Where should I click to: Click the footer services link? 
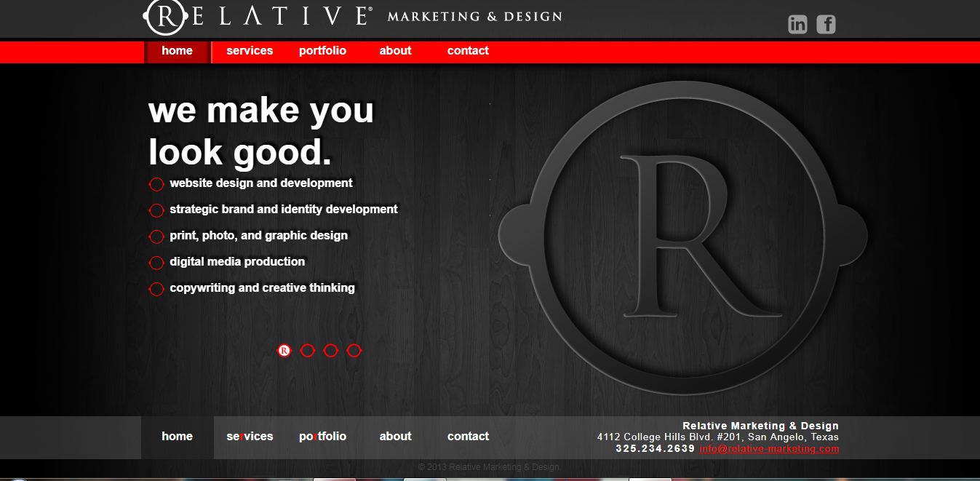[x=250, y=437]
